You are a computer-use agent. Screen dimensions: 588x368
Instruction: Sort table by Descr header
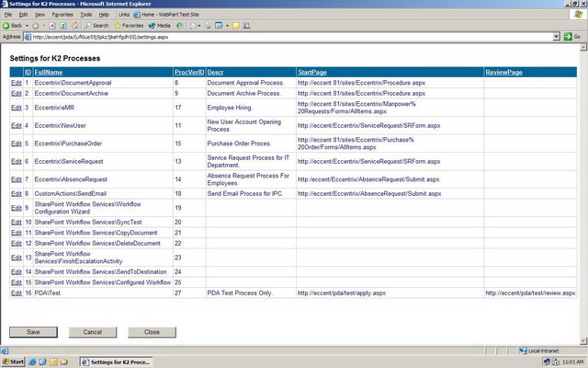pyautogui.click(x=215, y=72)
